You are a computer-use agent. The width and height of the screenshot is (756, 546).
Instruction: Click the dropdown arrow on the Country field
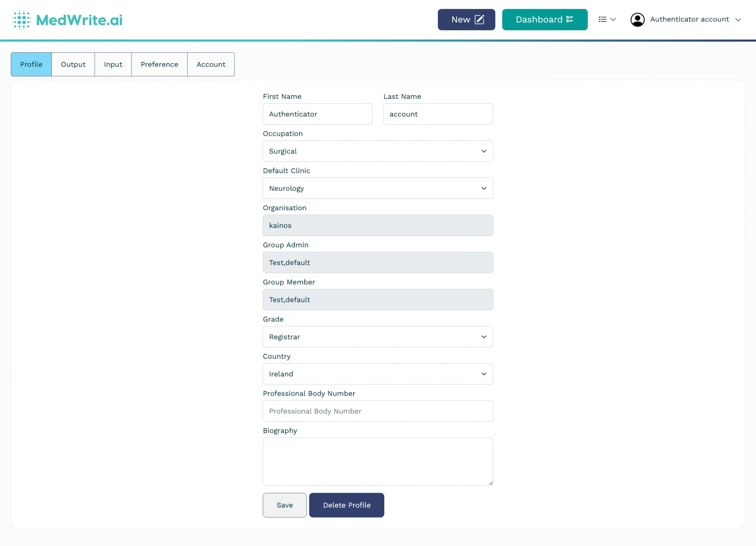484,374
